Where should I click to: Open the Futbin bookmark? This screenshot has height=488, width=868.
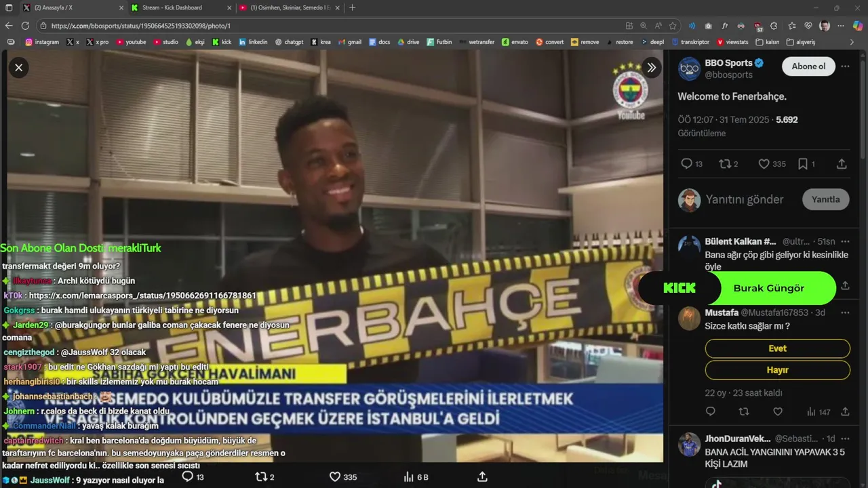tap(439, 42)
